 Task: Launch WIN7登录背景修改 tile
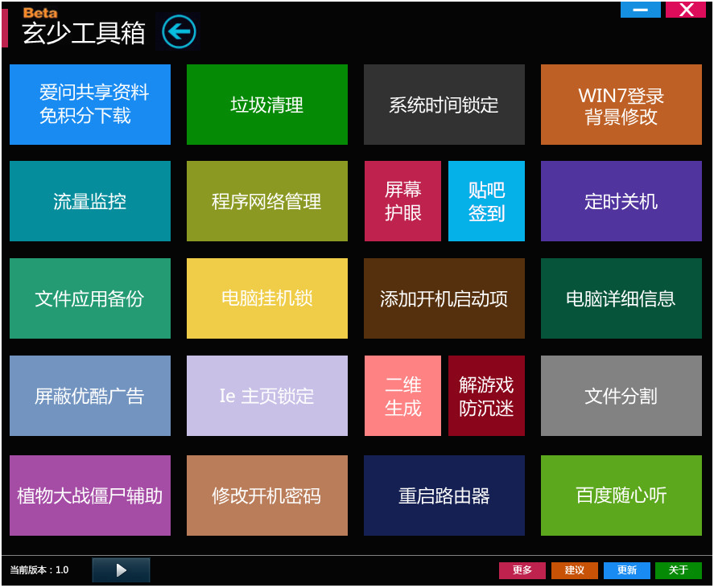[621, 105]
